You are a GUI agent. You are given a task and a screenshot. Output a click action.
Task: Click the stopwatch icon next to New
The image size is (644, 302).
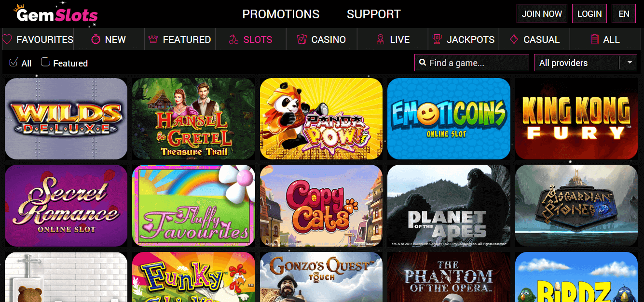tap(96, 39)
